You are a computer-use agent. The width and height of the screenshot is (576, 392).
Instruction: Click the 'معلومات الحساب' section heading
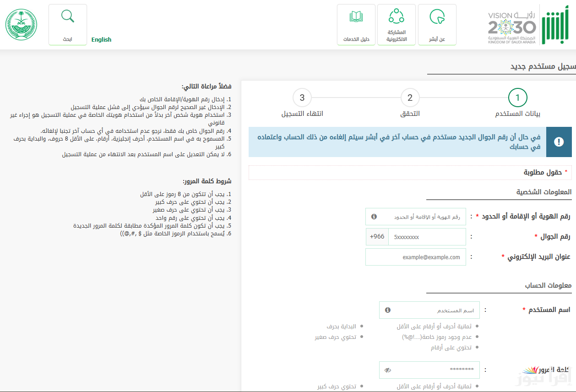pyautogui.click(x=548, y=285)
